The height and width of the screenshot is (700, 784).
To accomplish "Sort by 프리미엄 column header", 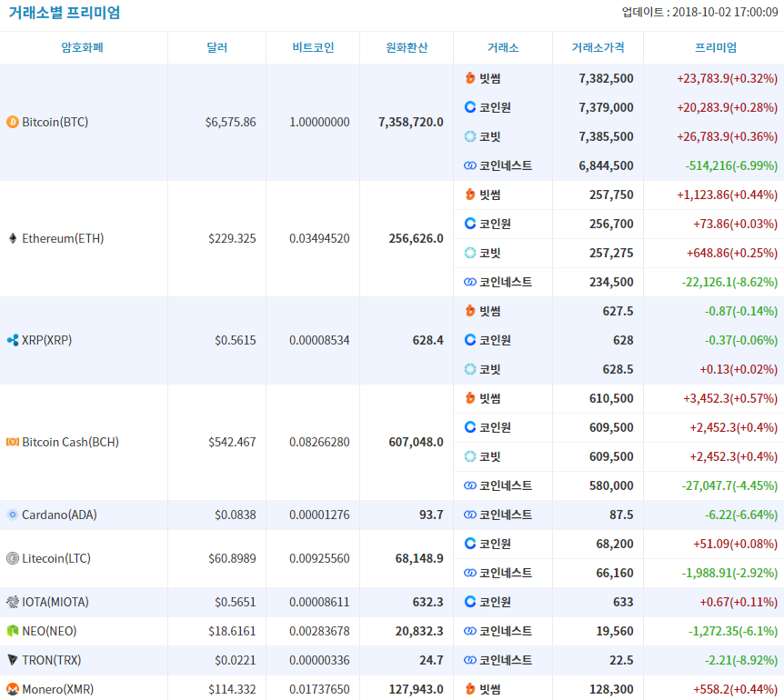I will coord(716,47).
